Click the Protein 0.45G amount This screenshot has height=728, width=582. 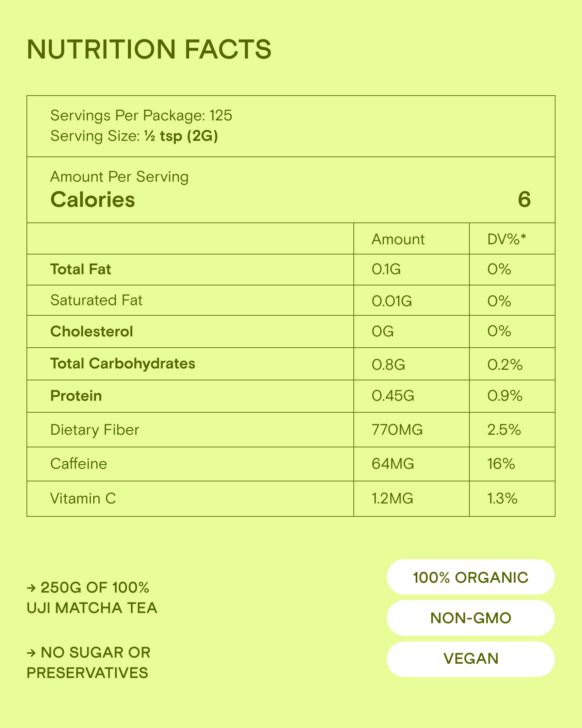[393, 396]
